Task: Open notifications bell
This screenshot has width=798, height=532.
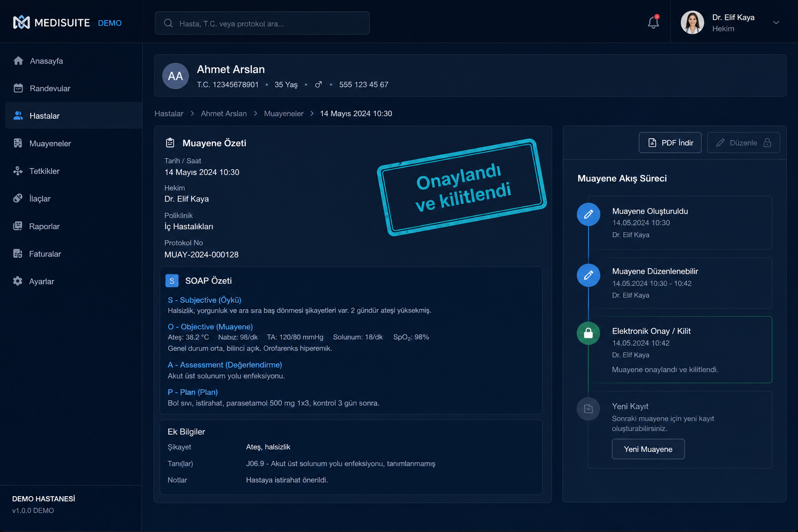Action: point(654,22)
